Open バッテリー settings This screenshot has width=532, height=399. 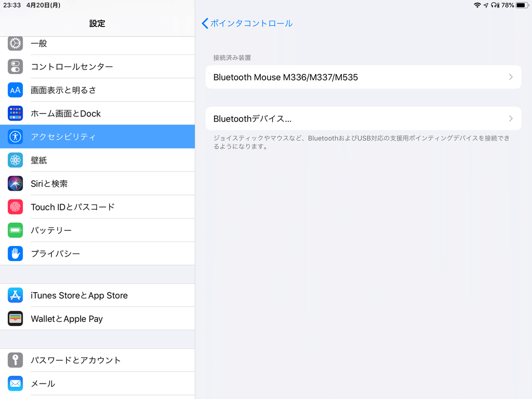98,230
